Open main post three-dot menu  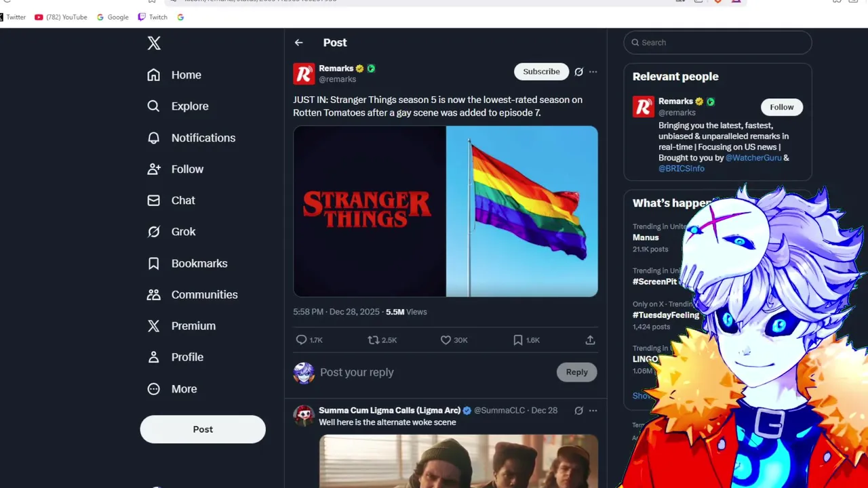coord(593,71)
